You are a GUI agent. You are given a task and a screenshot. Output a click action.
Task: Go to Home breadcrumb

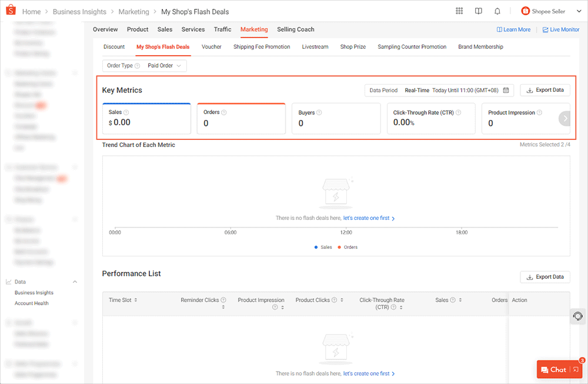pos(32,12)
